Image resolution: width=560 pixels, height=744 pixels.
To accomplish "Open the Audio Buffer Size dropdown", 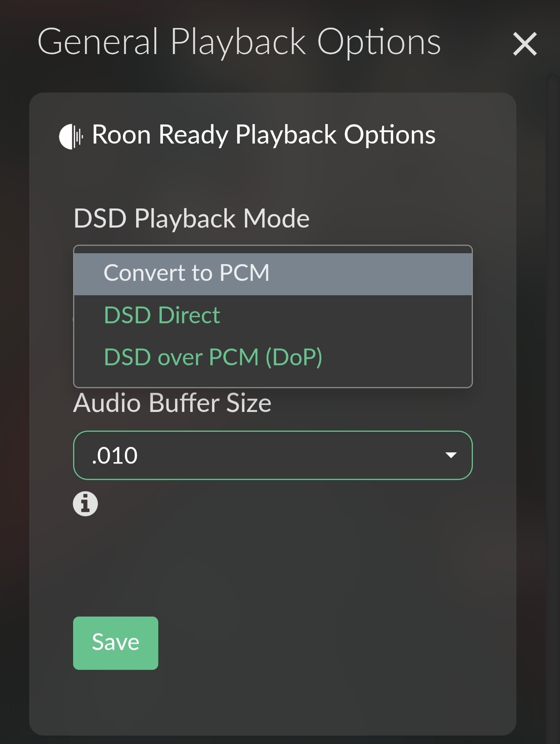I will (x=273, y=455).
